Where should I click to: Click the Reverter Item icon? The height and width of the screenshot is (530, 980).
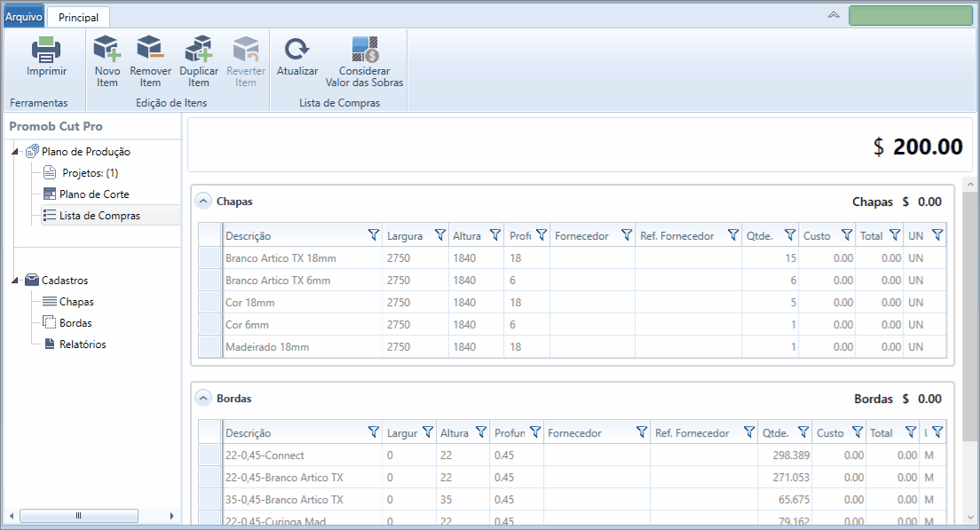pos(246,50)
